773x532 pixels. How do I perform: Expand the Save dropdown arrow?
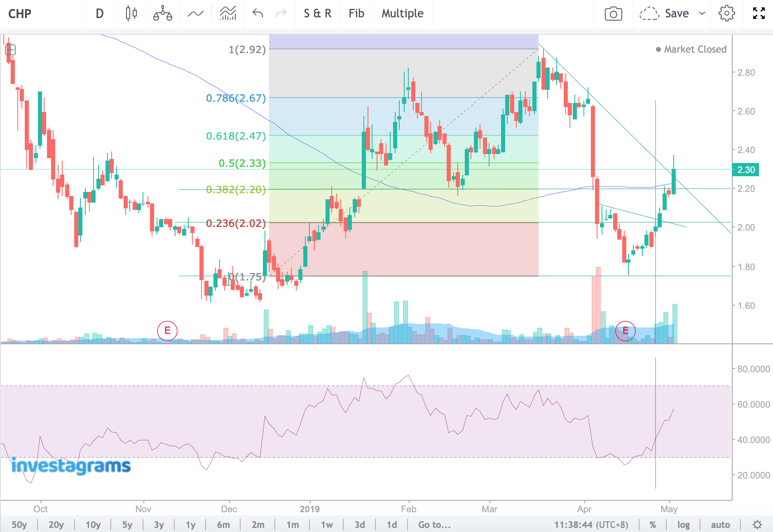(x=702, y=14)
